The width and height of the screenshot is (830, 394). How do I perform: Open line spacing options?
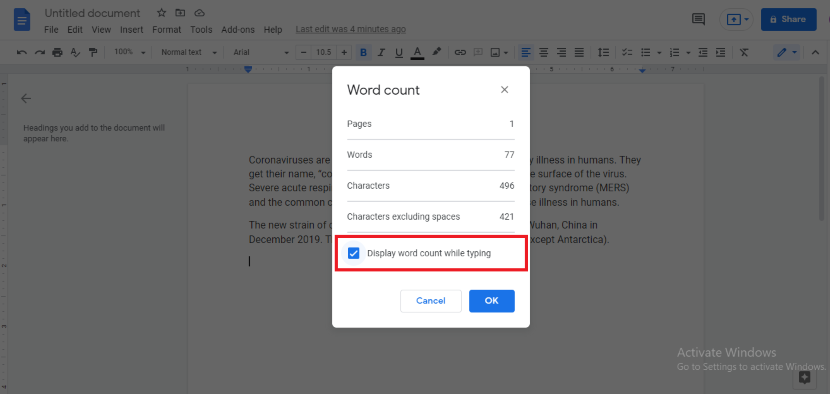coord(603,52)
